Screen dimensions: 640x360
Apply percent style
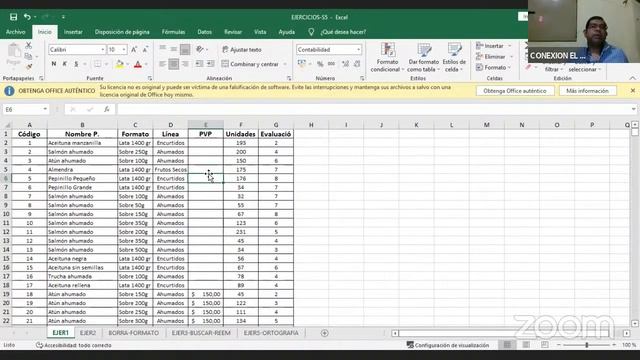320,64
